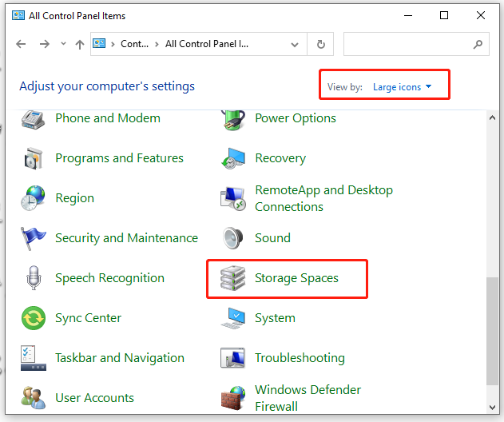504x422 pixels.
Task: Close the All Control Panel Items window
Action: (x=481, y=15)
